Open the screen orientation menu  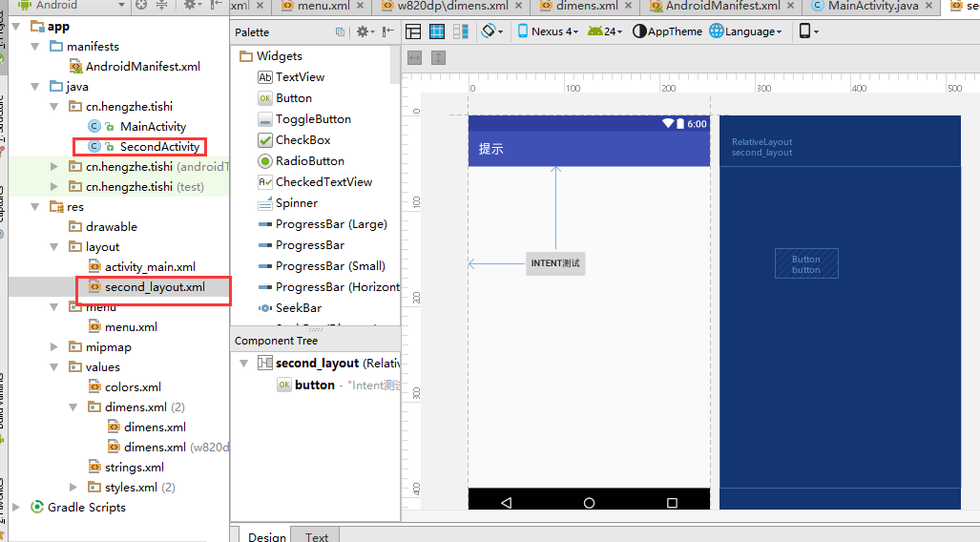click(492, 31)
